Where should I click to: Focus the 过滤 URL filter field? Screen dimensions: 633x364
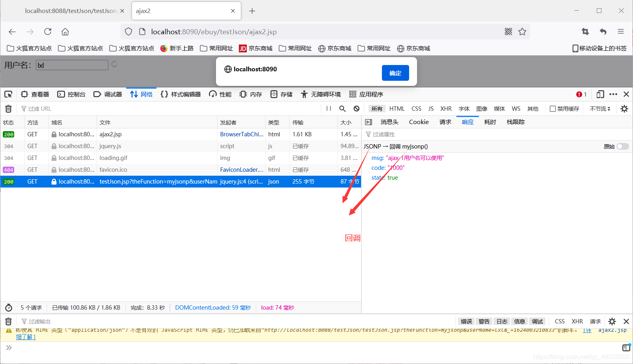(x=169, y=109)
